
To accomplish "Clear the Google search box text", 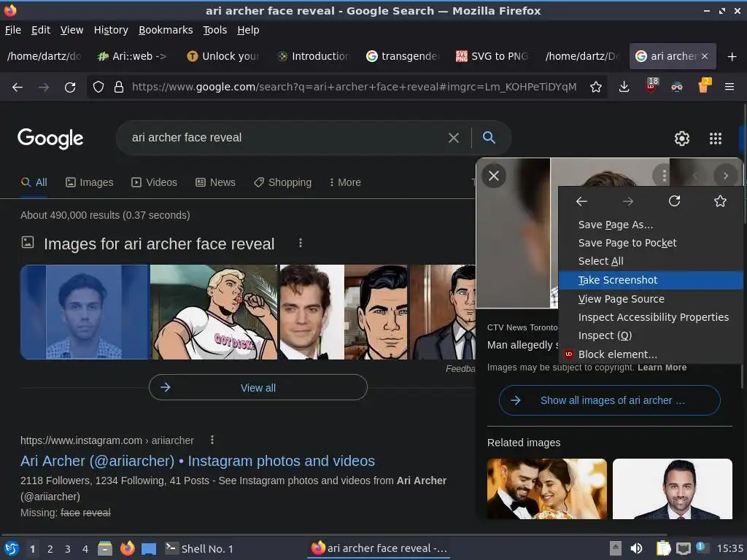I will point(454,138).
